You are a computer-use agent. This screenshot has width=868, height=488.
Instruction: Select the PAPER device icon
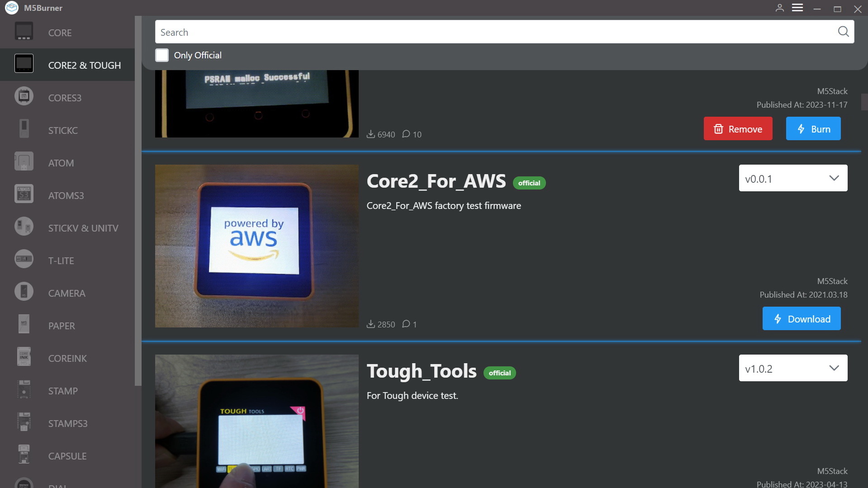(24, 324)
